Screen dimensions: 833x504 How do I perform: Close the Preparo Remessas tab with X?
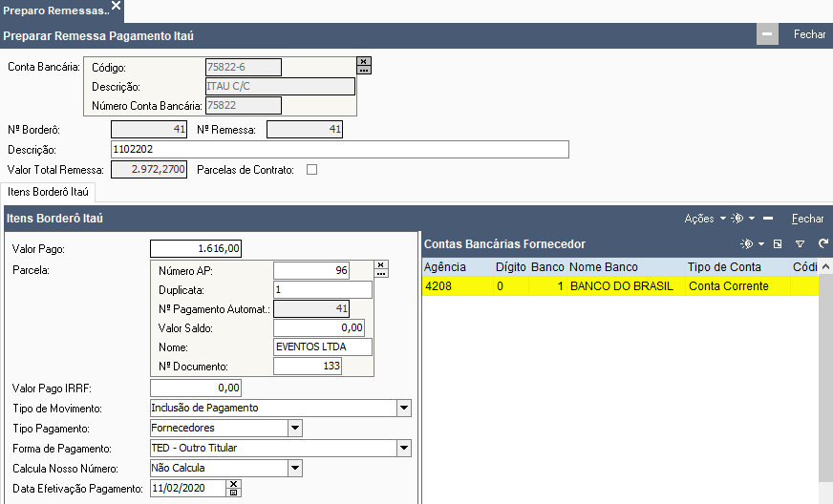[116, 6]
